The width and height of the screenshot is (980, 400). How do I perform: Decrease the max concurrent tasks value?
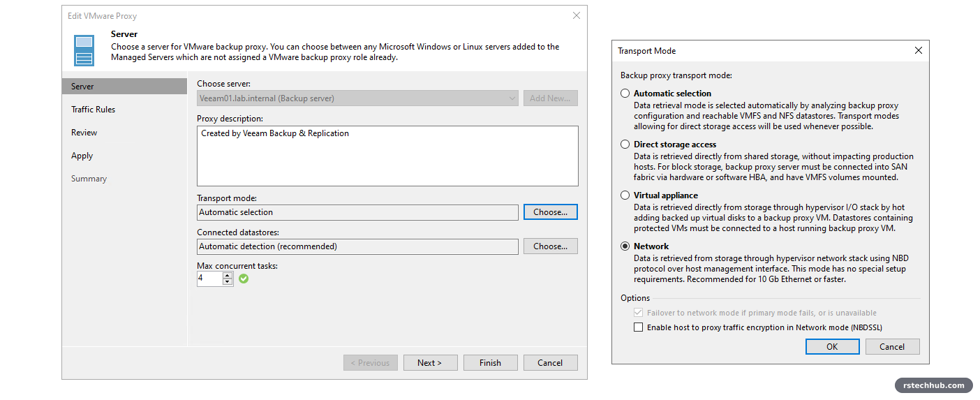[228, 282]
